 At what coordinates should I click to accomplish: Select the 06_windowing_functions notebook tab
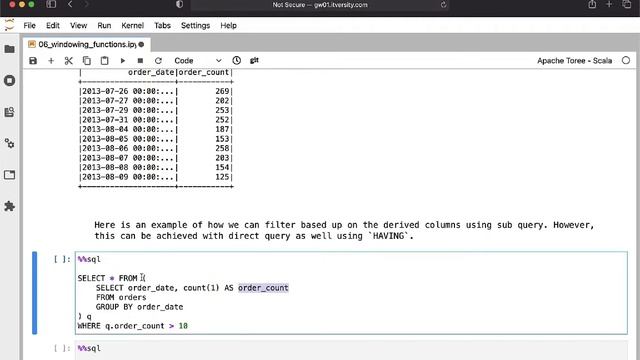point(87,44)
